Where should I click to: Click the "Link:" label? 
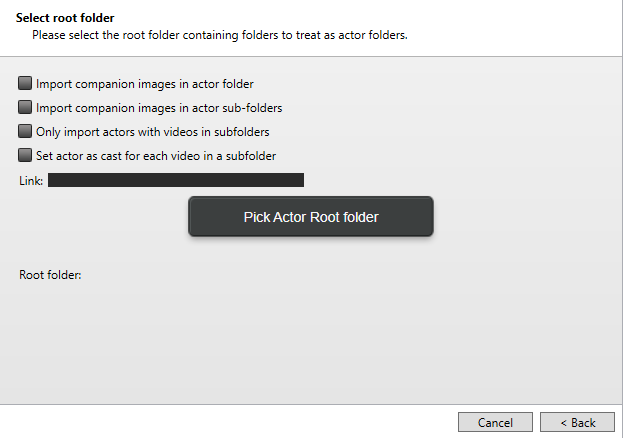31,181
